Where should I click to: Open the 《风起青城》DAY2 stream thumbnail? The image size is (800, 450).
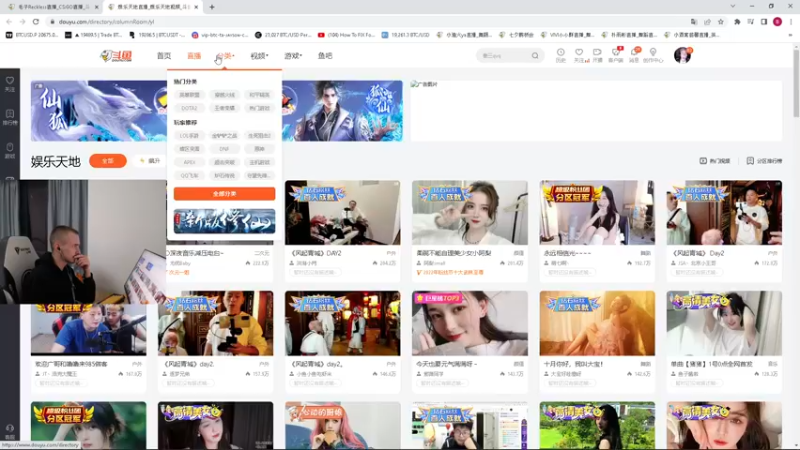pos(342,212)
